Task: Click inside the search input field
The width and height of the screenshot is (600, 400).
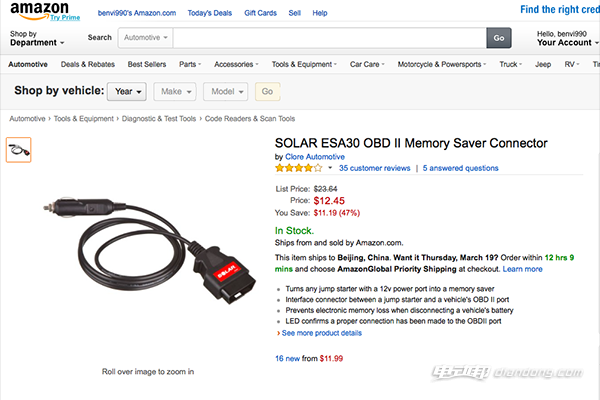Action: click(330, 38)
